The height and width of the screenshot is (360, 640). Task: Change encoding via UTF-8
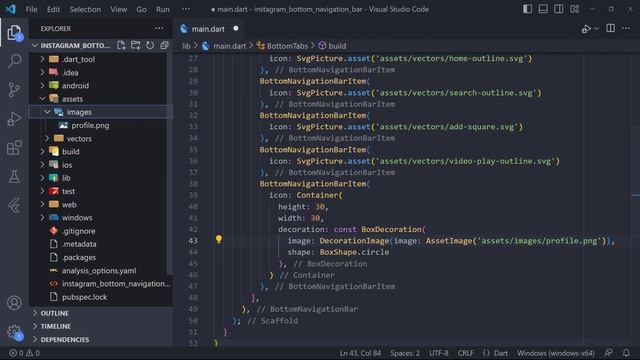439,353
